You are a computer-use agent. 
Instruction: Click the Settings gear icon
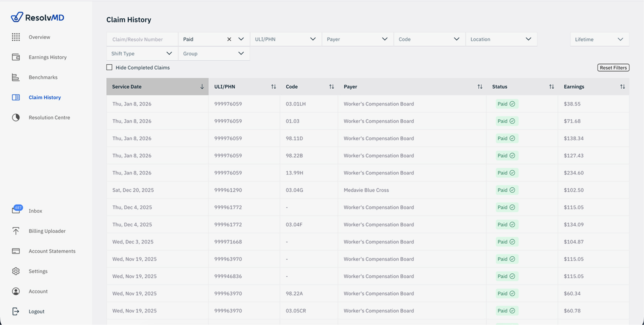pyautogui.click(x=16, y=271)
